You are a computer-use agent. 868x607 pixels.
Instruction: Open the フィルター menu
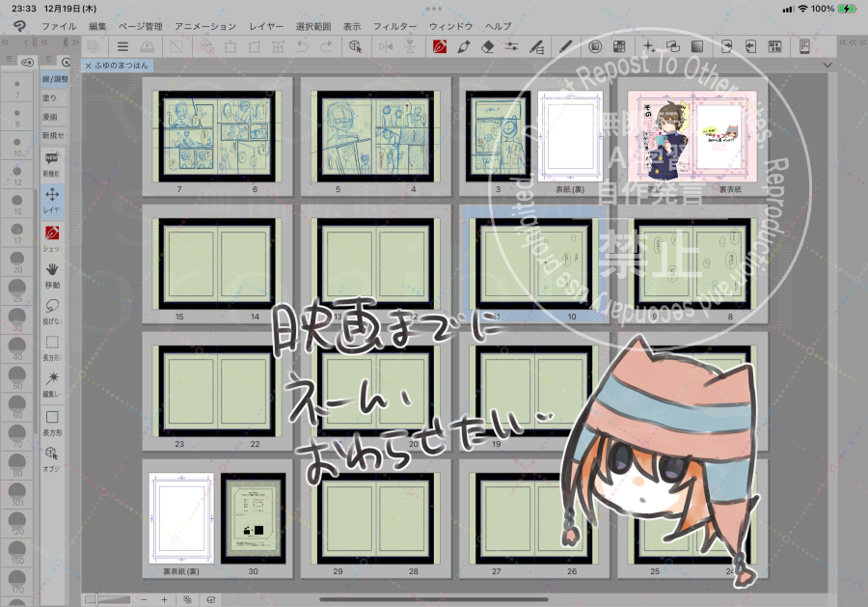[x=394, y=26]
